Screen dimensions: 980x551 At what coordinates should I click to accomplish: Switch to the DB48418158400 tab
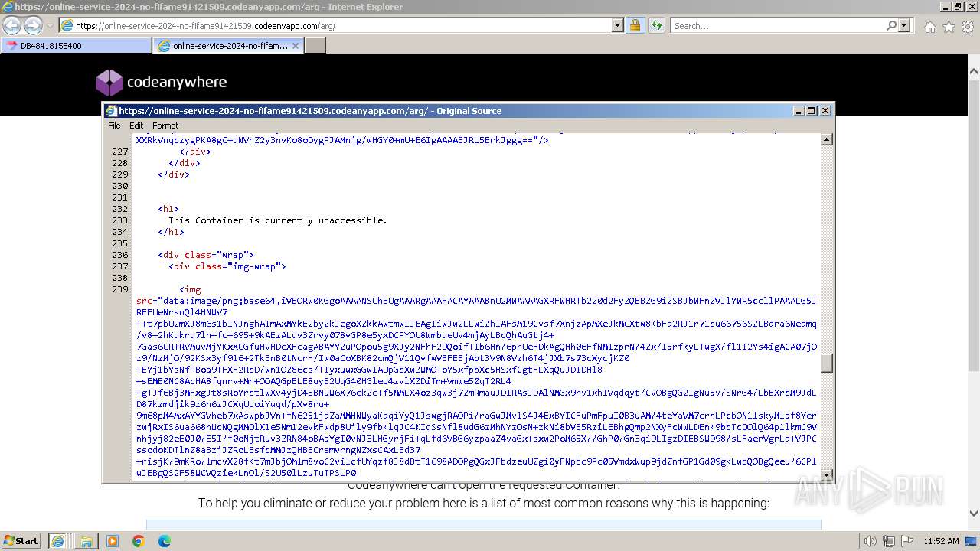(x=76, y=46)
